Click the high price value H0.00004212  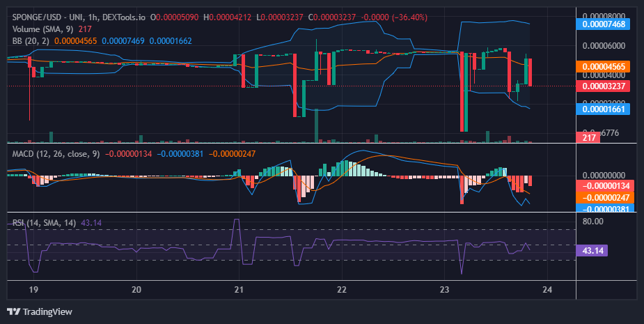tap(227, 17)
